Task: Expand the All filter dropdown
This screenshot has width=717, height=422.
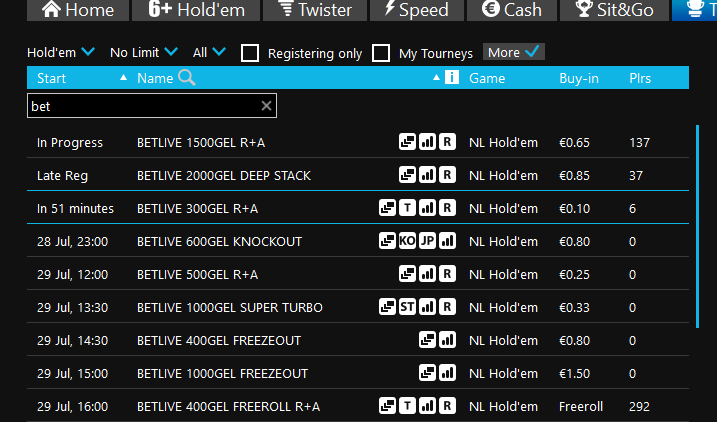Action: coord(209,53)
